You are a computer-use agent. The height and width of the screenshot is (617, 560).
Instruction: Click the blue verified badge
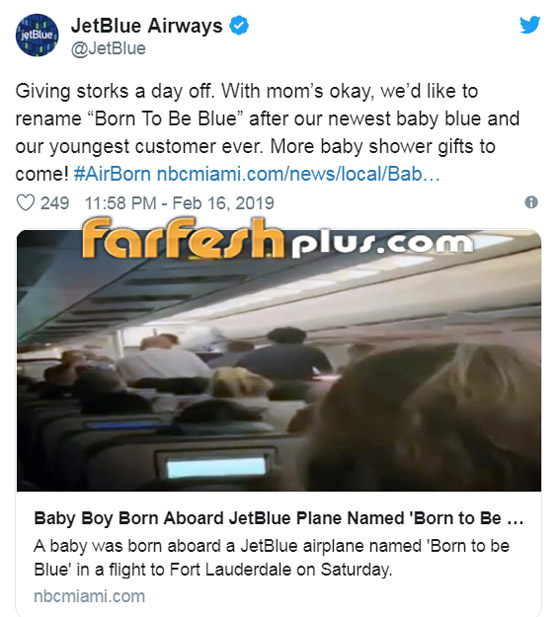[x=239, y=25]
